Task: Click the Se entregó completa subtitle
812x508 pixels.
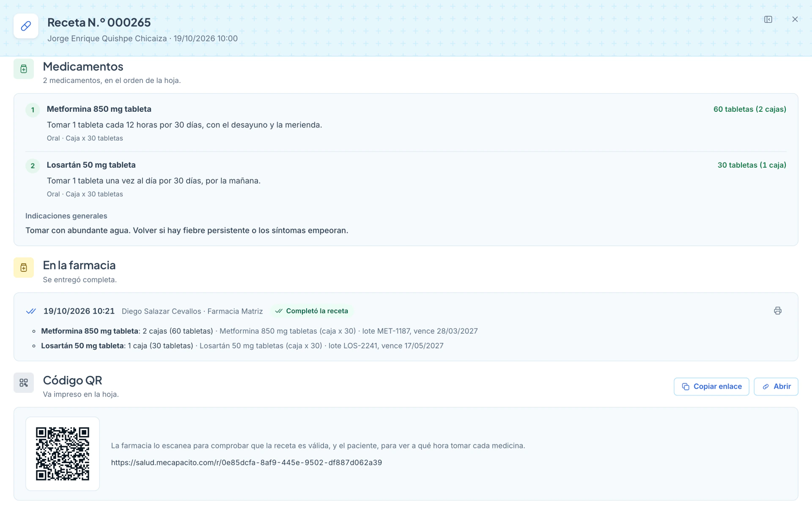Action: (80, 280)
